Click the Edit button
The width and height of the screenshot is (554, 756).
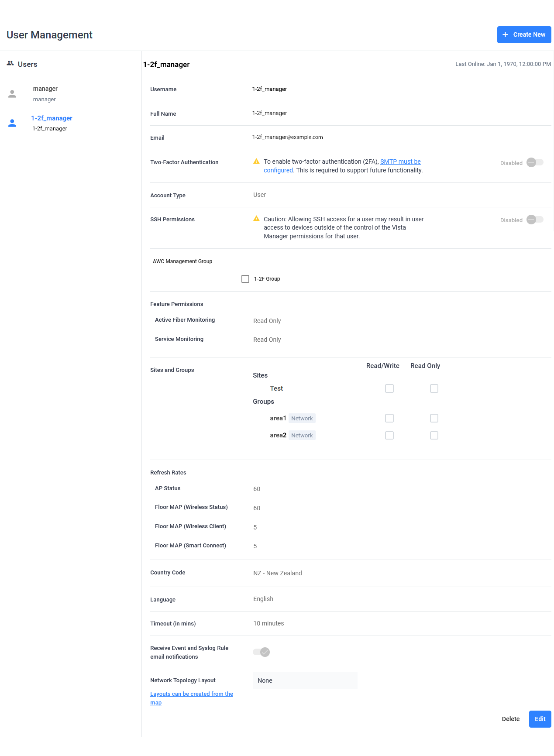coord(540,719)
